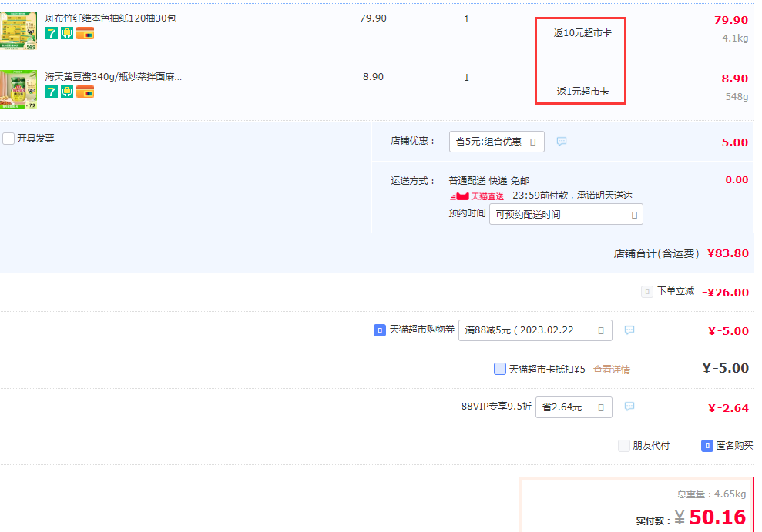Click the green guarantee icon under tissue paper
This screenshot has height=532, width=762.
(67, 33)
